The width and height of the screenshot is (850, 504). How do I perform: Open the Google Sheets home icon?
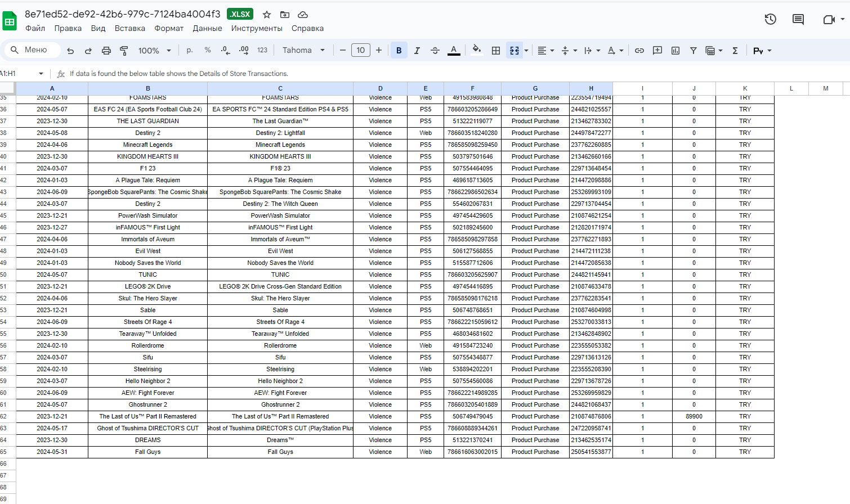tap(10, 21)
